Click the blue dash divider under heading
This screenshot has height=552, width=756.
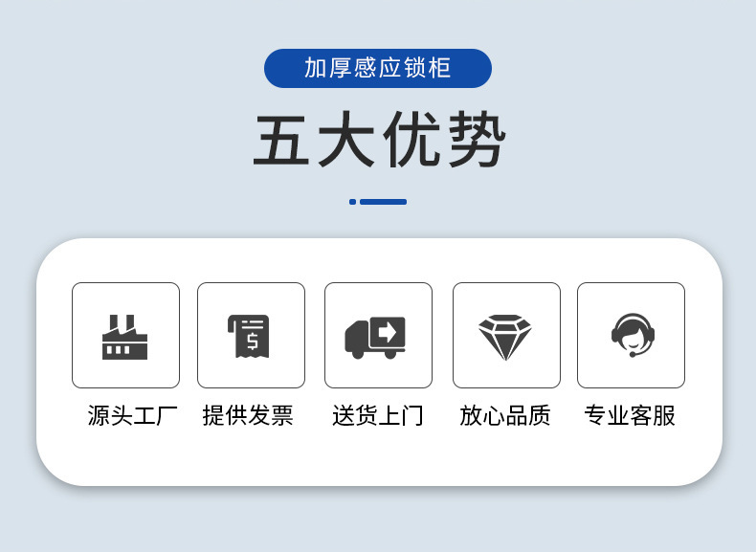coord(384,202)
